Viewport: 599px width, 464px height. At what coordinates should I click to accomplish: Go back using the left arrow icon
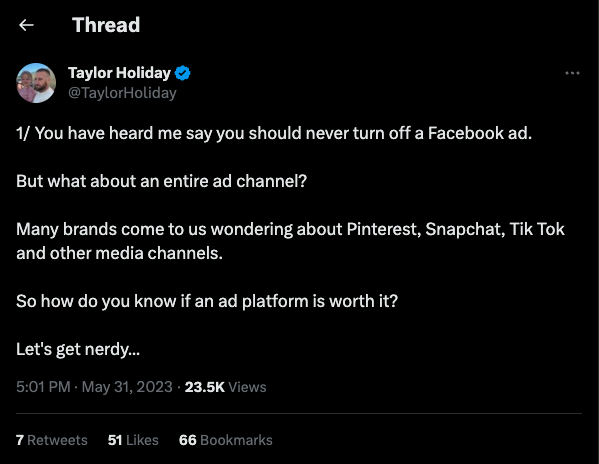tap(26, 25)
